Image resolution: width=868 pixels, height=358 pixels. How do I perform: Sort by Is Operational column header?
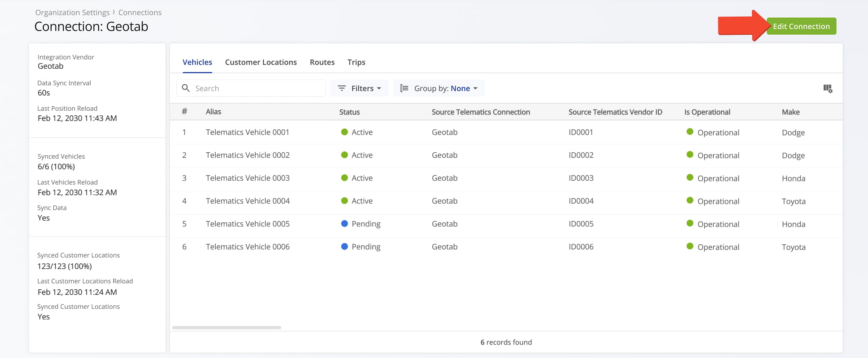click(707, 112)
